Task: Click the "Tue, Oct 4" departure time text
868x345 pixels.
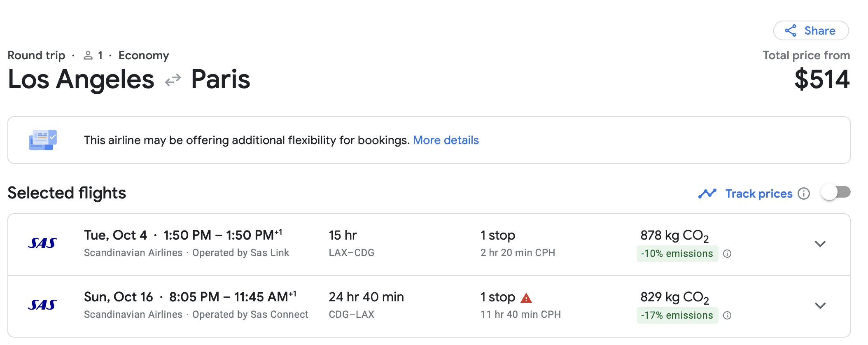Action: (183, 235)
